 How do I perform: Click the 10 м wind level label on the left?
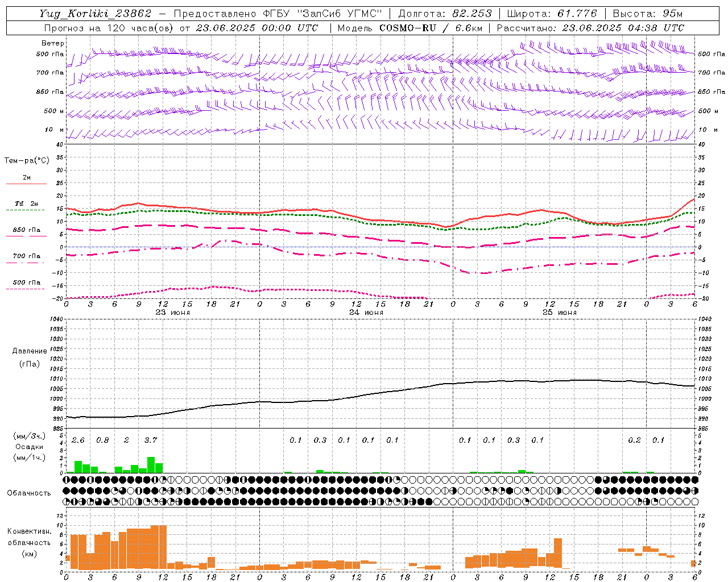(x=55, y=130)
